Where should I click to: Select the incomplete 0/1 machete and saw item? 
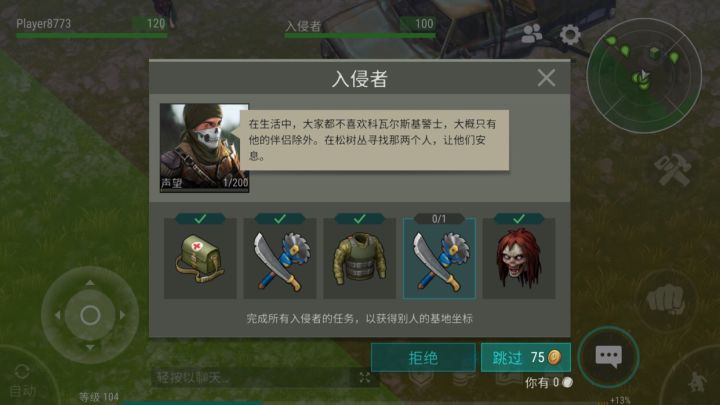point(439,258)
